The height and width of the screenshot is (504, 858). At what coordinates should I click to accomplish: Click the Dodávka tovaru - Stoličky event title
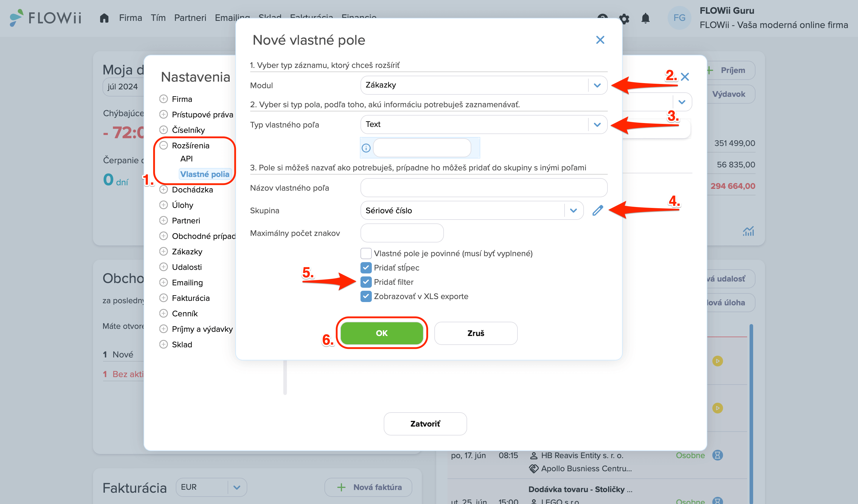click(580, 489)
